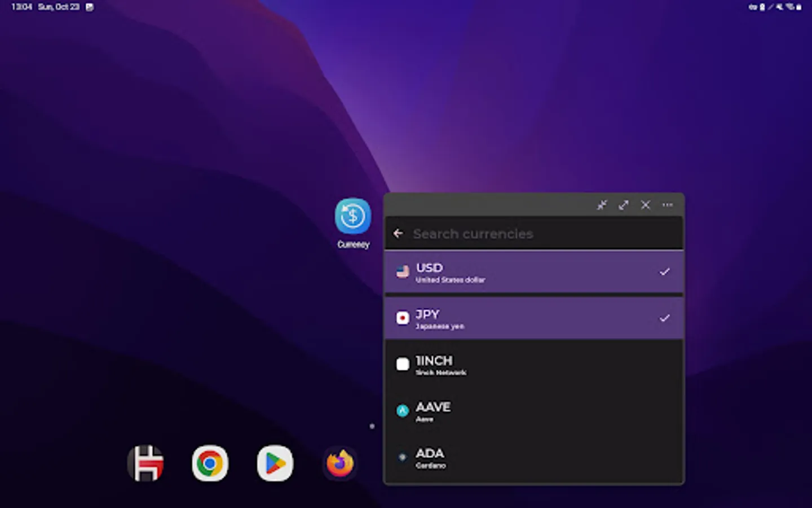Click the home screen page indicator dot
Screen dimensions: 812x508
[372, 426]
